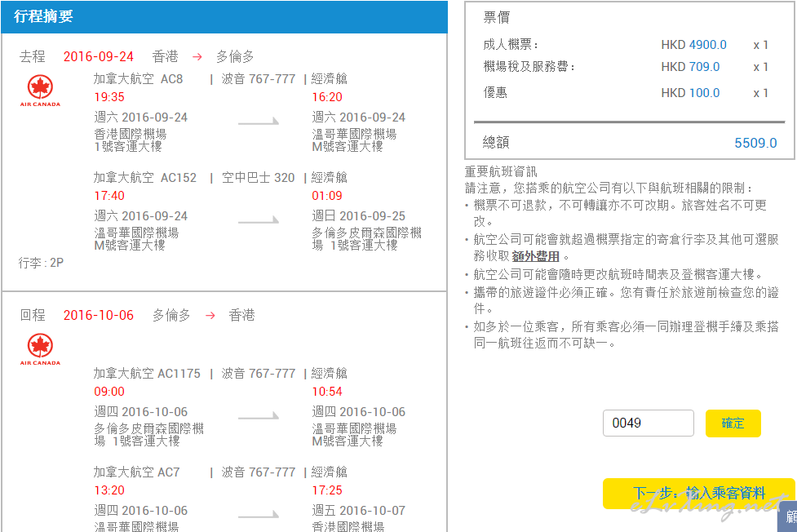Select outbound date 2016-09-24 in red

(98, 56)
